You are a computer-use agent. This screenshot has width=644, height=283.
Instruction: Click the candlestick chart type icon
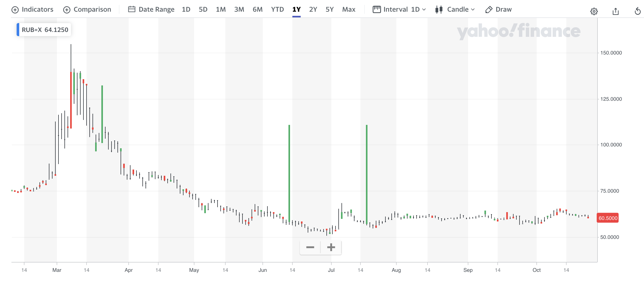439,10
